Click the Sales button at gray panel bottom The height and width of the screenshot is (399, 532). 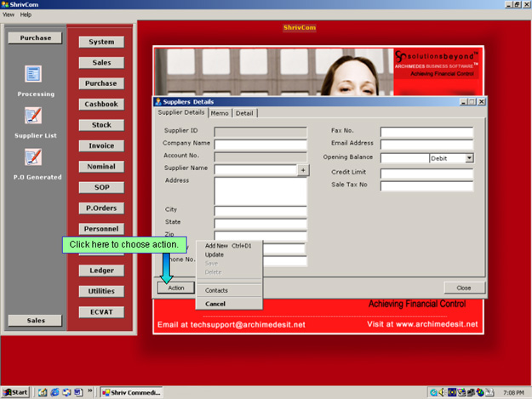pyautogui.click(x=35, y=321)
